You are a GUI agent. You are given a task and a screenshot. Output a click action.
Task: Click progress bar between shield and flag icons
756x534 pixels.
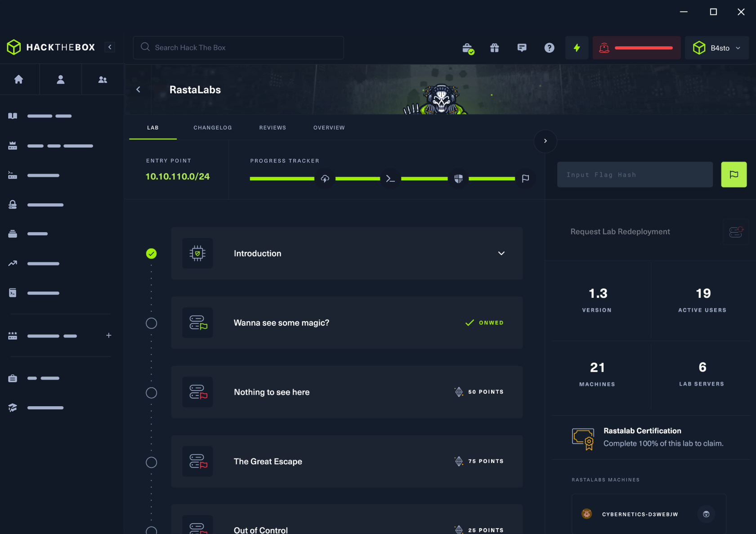pyautogui.click(x=492, y=179)
